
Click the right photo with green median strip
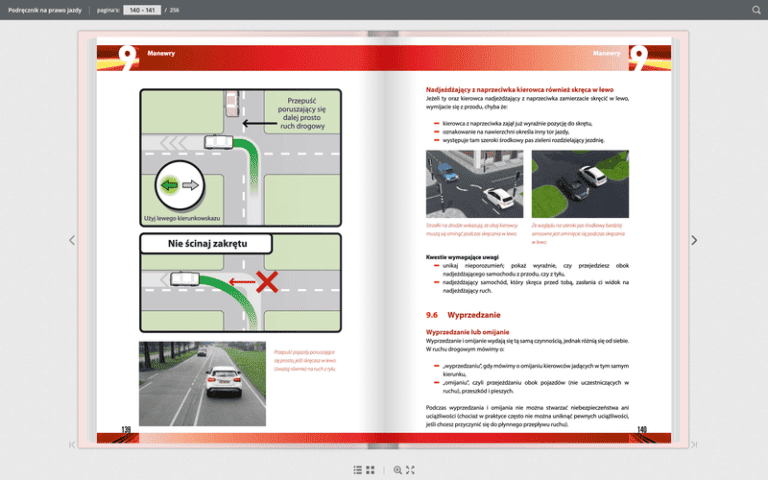(x=579, y=184)
